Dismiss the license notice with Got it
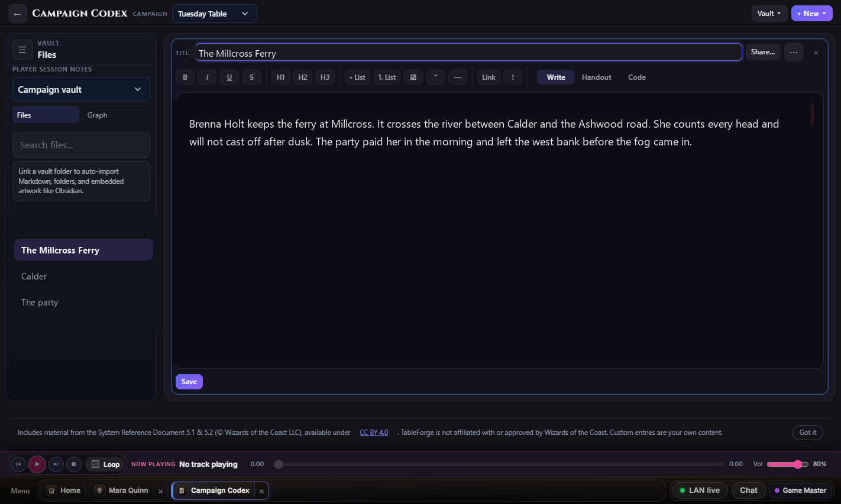 coord(808,433)
